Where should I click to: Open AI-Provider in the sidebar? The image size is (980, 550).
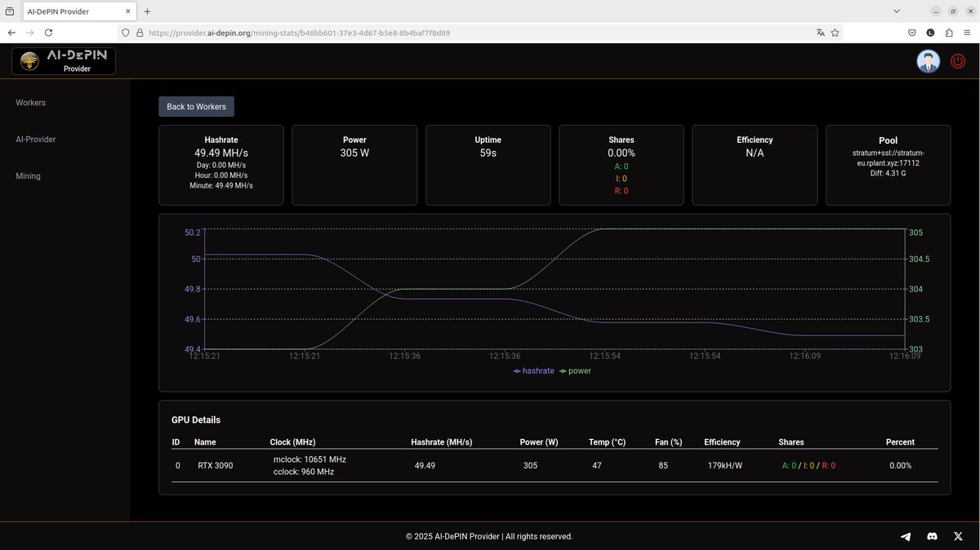pyautogui.click(x=36, y=140)
